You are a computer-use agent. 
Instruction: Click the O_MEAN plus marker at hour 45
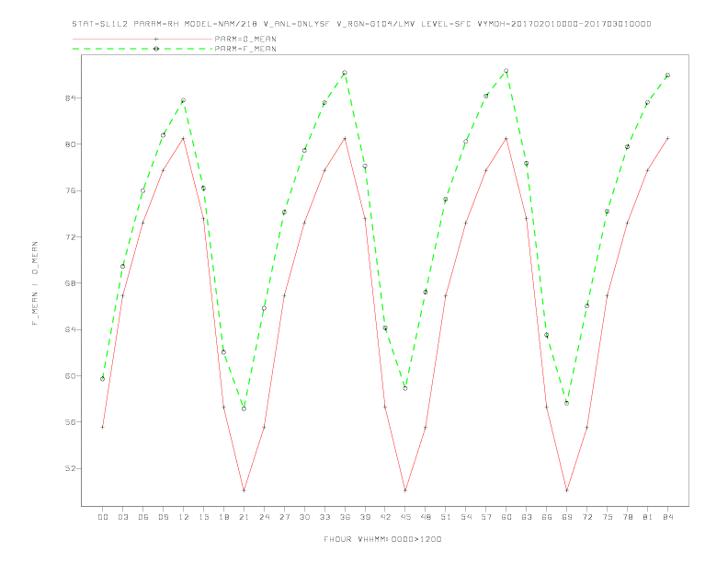tap(405, 490)
